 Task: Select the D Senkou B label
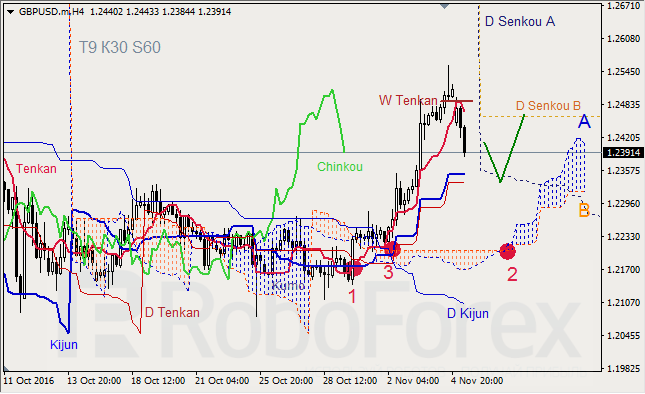(548, 106)
